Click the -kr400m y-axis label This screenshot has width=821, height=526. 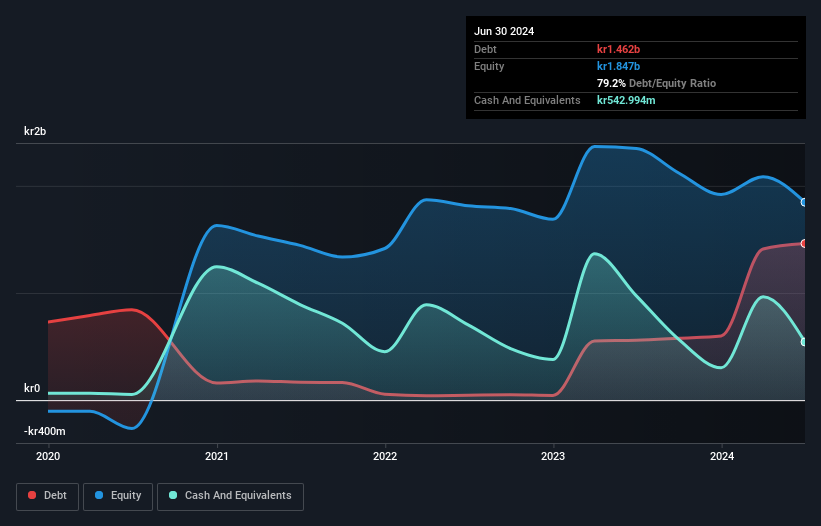pyautogui.click(x=45, y=431)
